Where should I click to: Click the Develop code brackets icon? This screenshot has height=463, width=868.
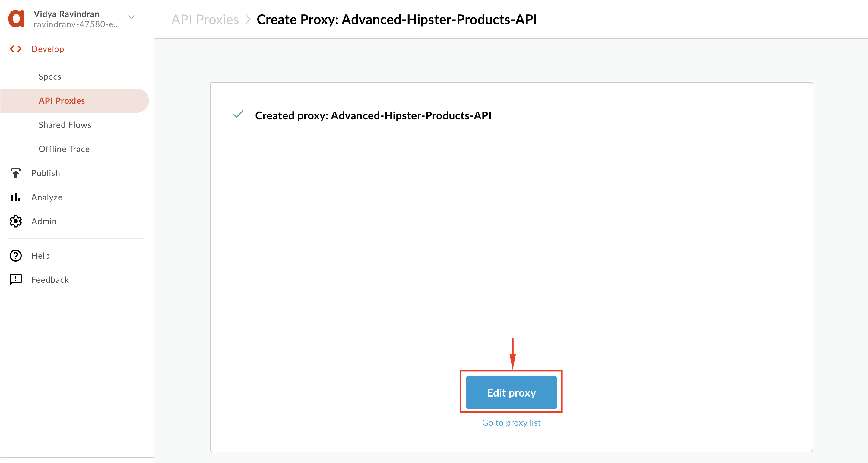pos(15,49)
